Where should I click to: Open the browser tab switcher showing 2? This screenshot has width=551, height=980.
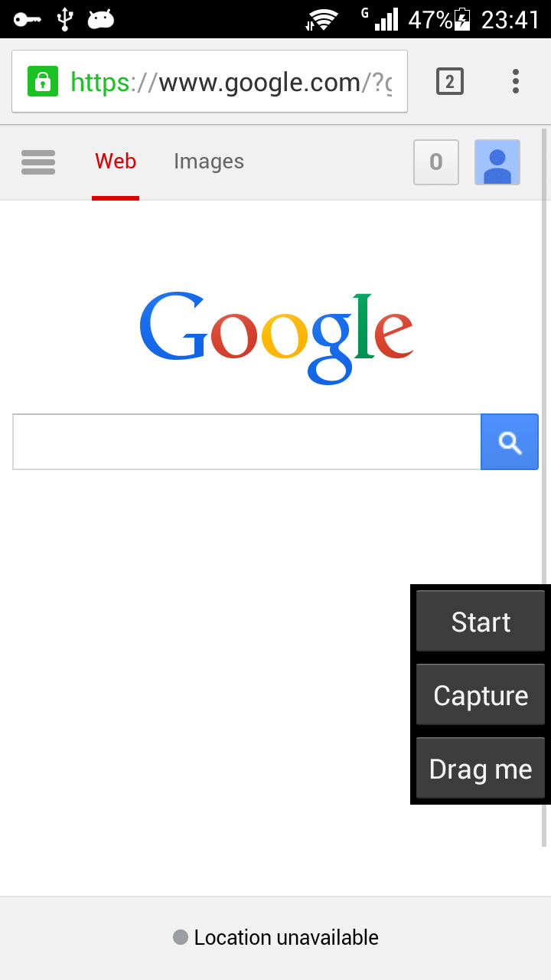click(x=450, y=81)
